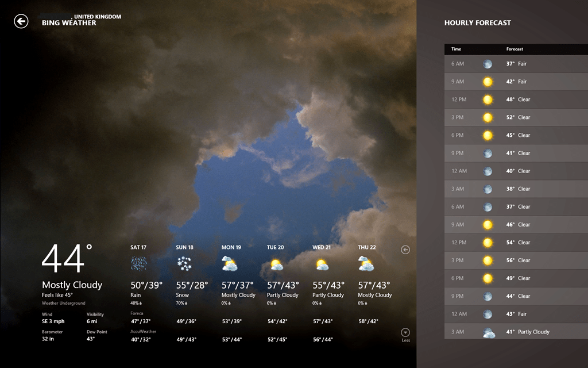Click the sun icon in 52° Clear row
The height and width of the screenshot is (368, 588).
point(488,117)
